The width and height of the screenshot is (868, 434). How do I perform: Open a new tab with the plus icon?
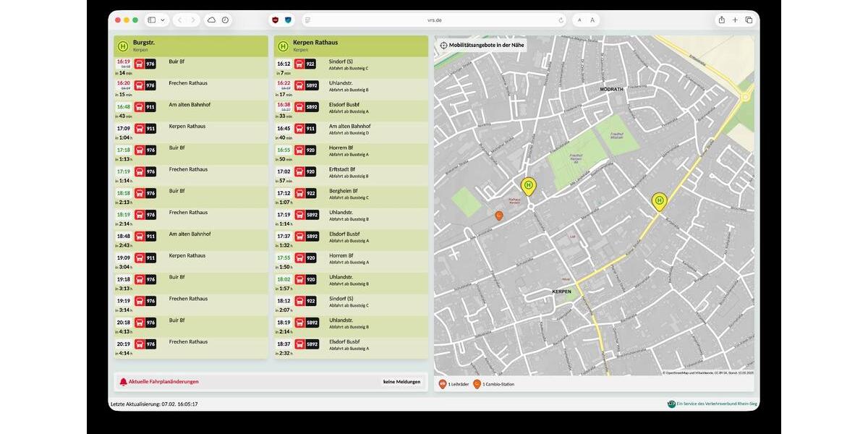(735, 20)
